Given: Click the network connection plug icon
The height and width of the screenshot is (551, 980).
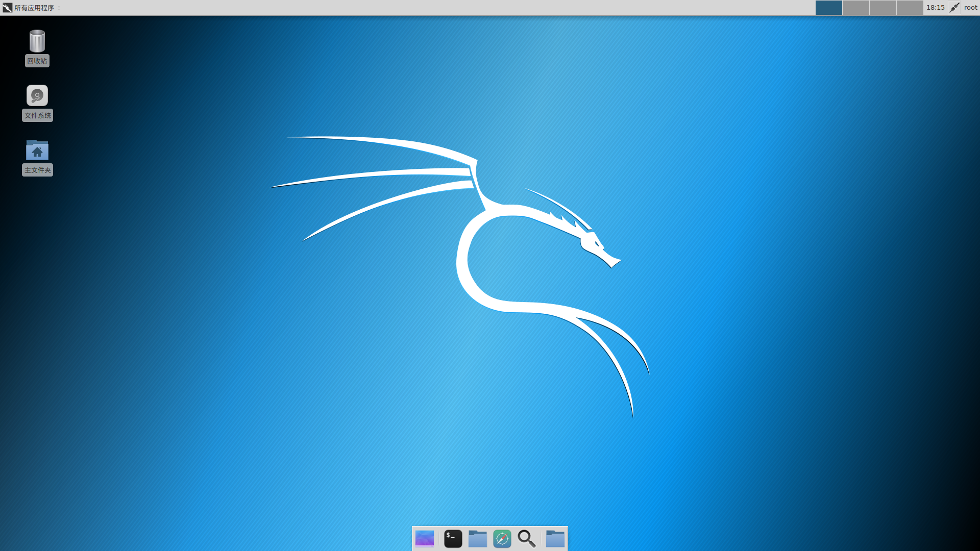Looking at the screenshot, I should pos(954,8).
